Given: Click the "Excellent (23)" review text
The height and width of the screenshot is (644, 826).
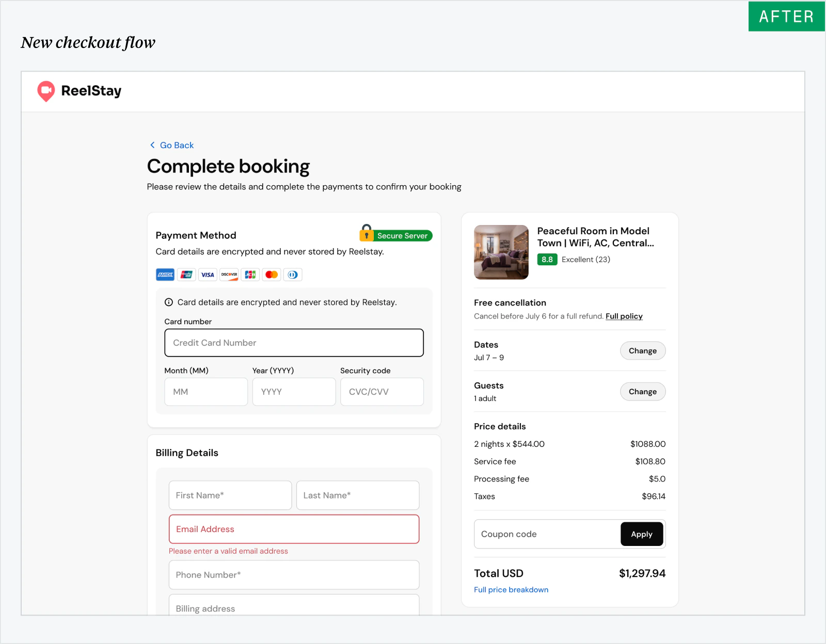Looking at the screenshot, I should pyautogui.click(x=586, y=260).
